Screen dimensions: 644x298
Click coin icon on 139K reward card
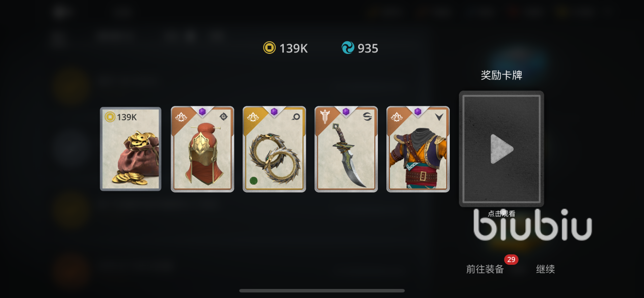110,117
